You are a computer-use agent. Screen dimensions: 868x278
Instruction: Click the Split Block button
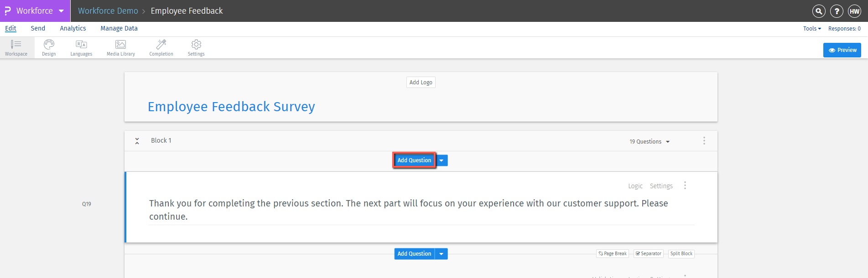point(681,254)
